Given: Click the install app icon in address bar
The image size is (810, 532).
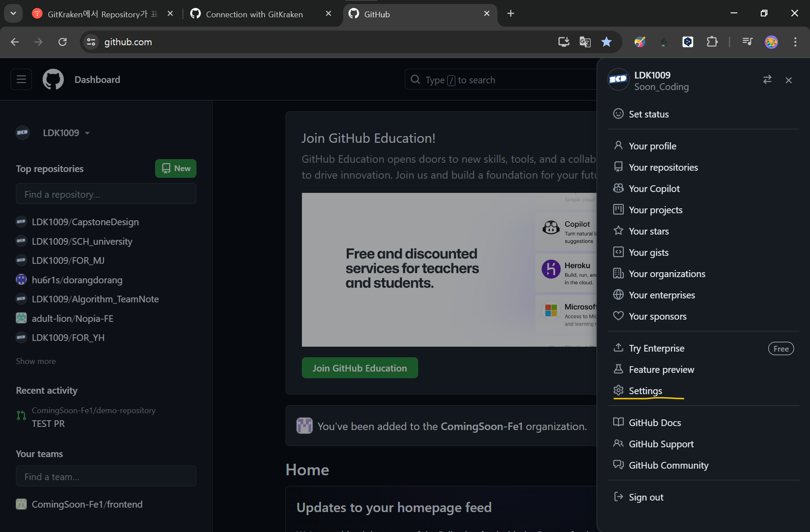Looking at the screenshot, I should coord(563,42).
